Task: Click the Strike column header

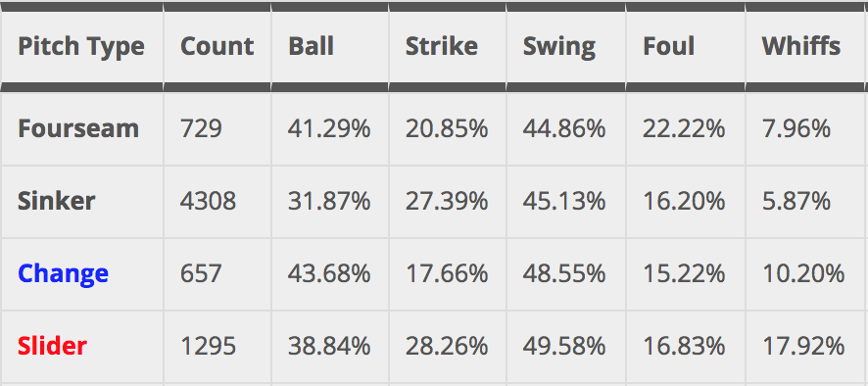Action: 442,46
